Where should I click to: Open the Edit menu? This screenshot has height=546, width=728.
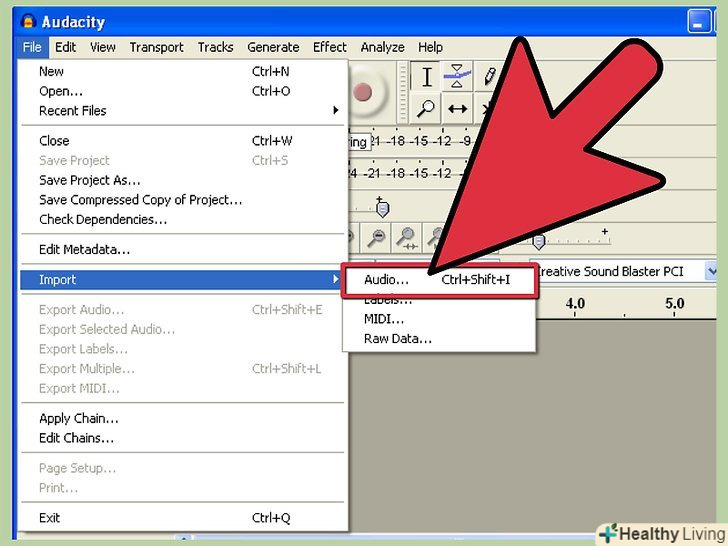[65, 47]
